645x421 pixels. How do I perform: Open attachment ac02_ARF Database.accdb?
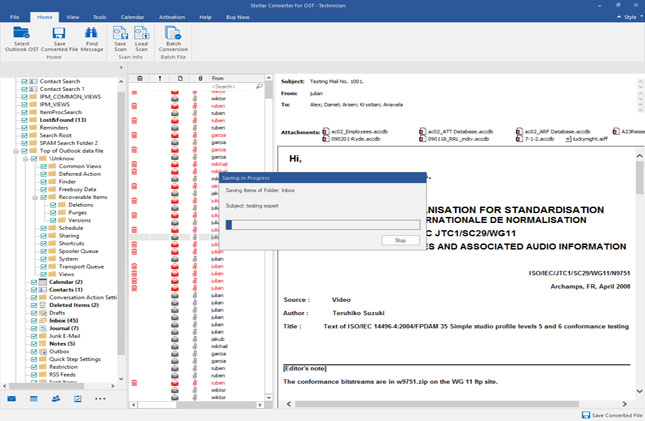pos(553,132)
